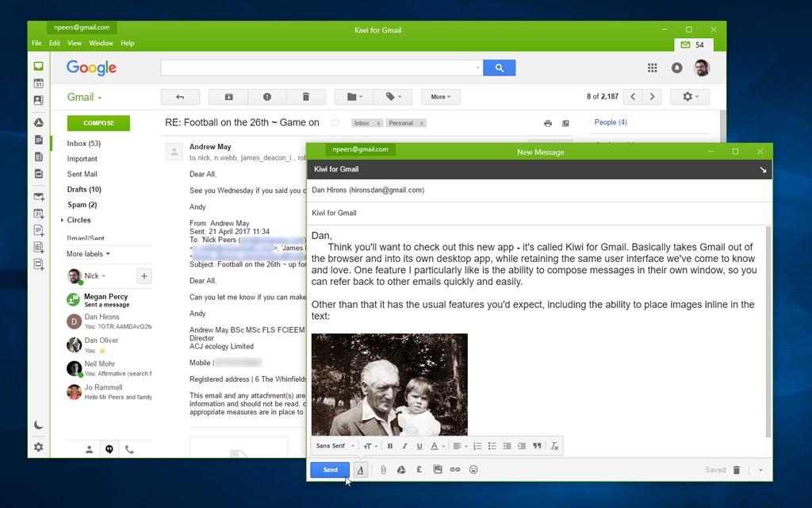
Task: Toggle bold formatting in New Message
Action: [x=390, y=446]
